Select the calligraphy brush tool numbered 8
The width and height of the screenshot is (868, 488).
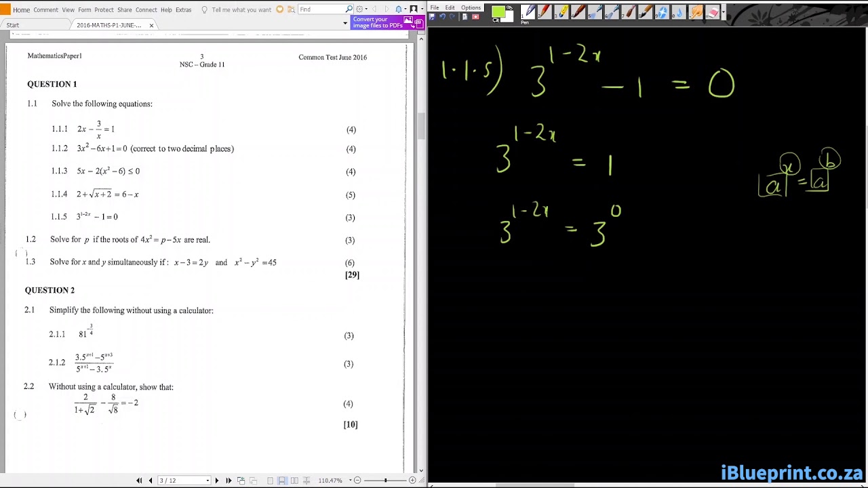click(x=645, y=12)
